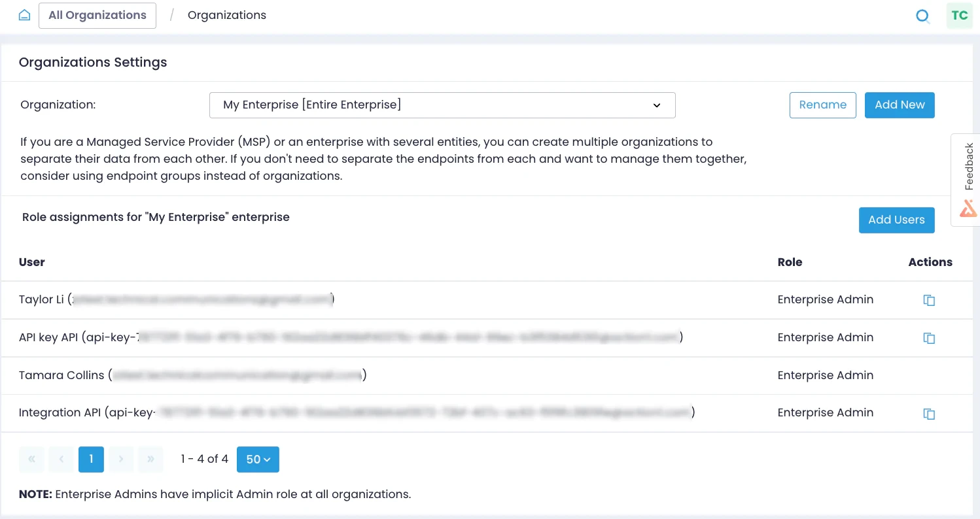Open the Feedback side tab
The height and width of the screenshot is (519, 980).
(x=966, y=180)
